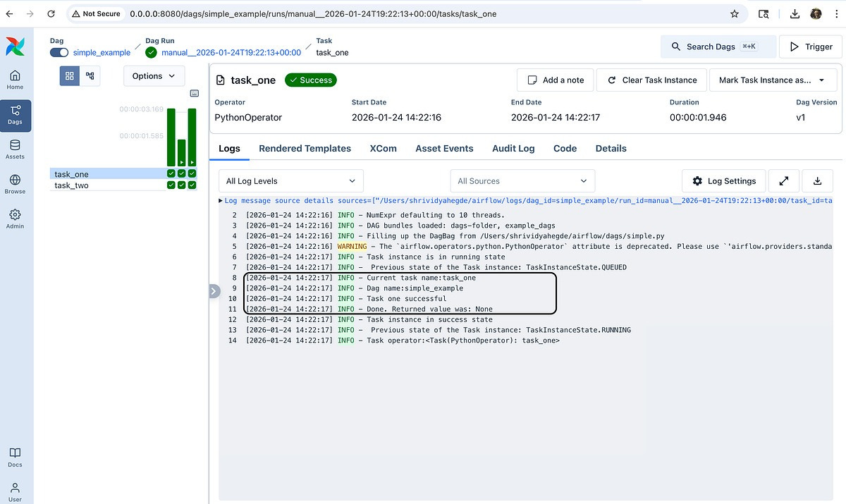Open Log Settings
Image resolution: width=846 pixels, height=504 pixels.
click(724, 181)
